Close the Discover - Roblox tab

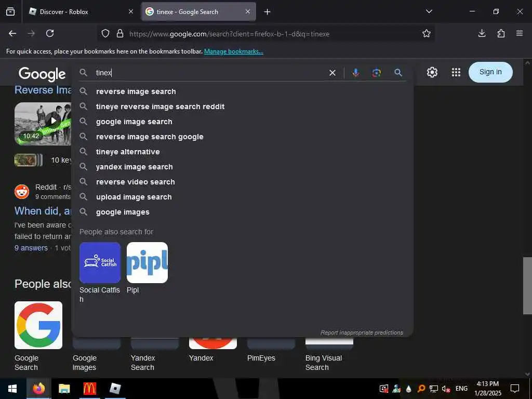(130, 11)
